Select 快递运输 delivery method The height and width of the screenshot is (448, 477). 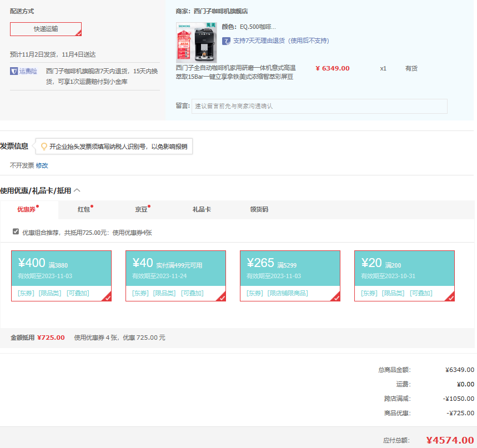point(46,29)
